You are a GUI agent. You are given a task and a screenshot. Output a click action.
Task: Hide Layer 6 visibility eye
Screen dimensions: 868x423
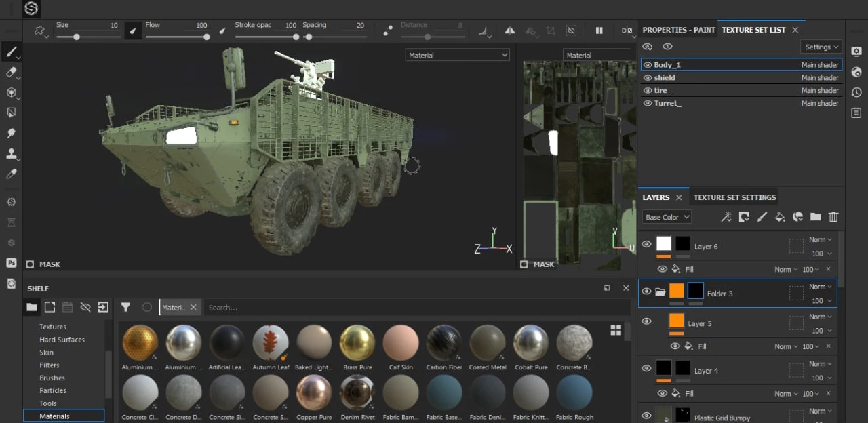646,244
